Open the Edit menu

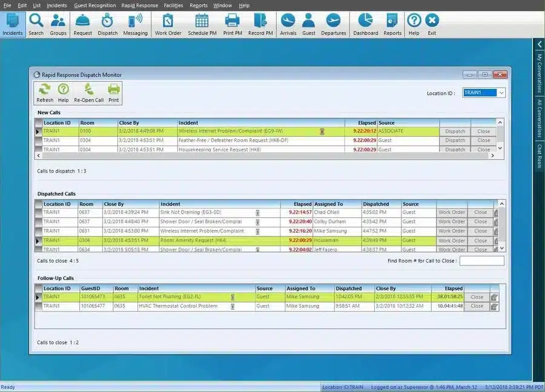point(22,5)
